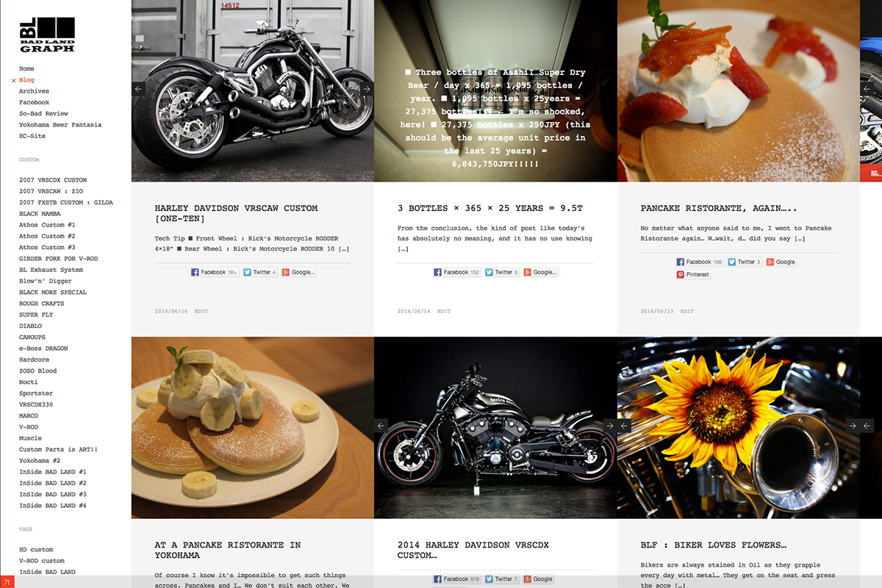Show previous image on VRSCAW Custom slideshow
The width and height of the screenshot is (882, 588).
(137, 88)
